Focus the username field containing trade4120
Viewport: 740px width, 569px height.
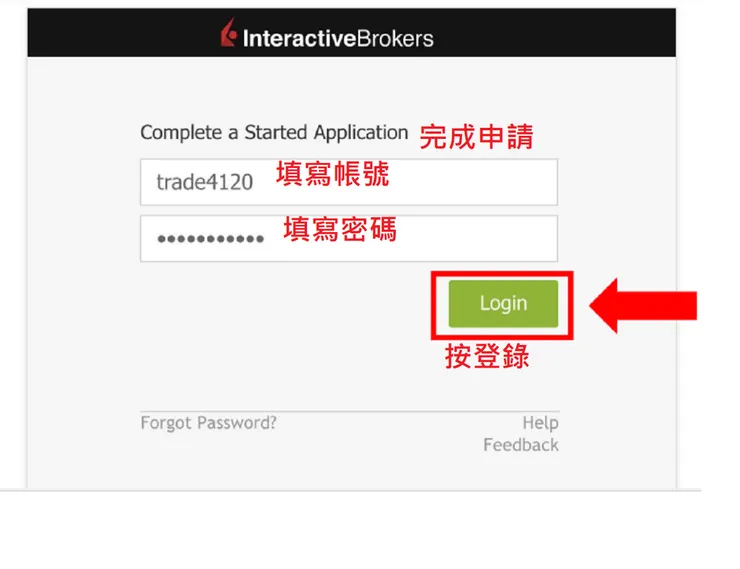click(x=349, y=182)
